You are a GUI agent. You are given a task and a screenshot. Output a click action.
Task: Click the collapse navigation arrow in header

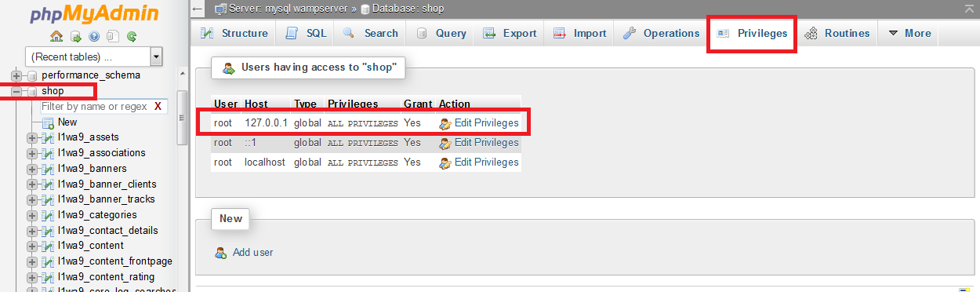pos(198,9)
